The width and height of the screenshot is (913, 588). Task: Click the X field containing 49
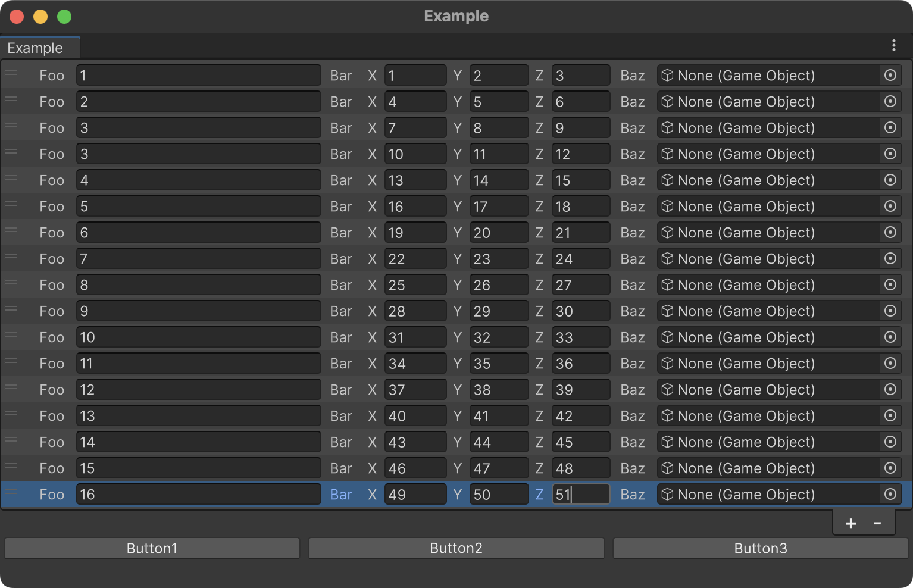(x=415, y=494)
